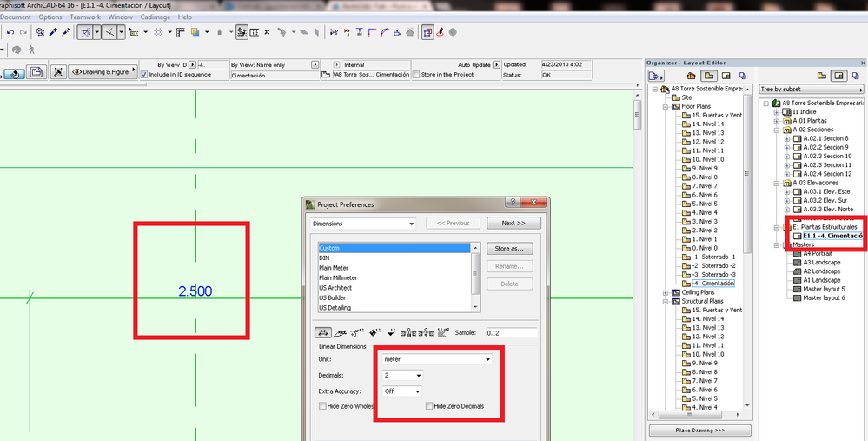
Task: Open the Tree by subset dropdown
Action: (812, 90)
